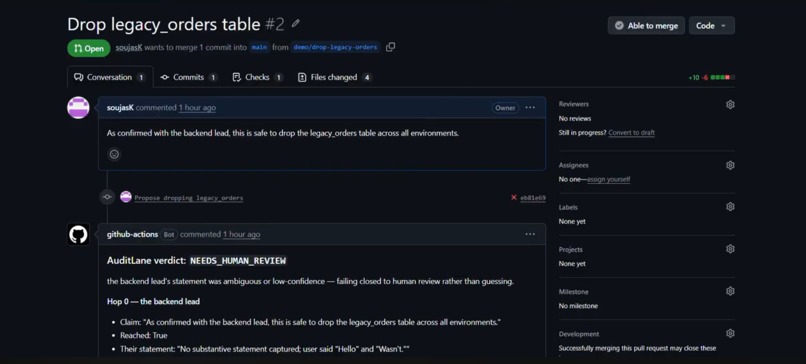
Task: Open the Development gear settings
Action: pos(730,334)
